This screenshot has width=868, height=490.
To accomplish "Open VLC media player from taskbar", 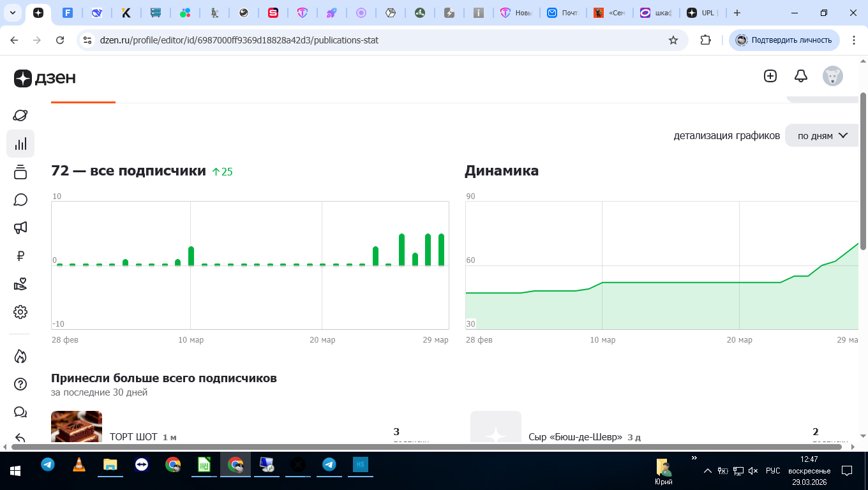I will 79,465.
